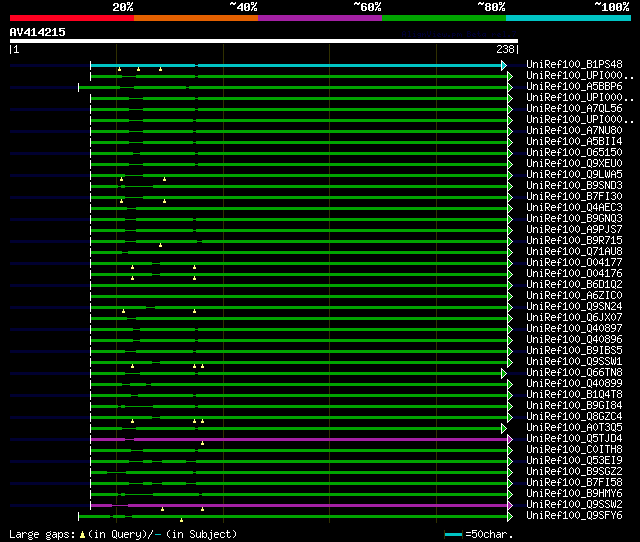Open hit label UniRef100_Q4AEC3

pyautogui.click(x=574, y=208)
